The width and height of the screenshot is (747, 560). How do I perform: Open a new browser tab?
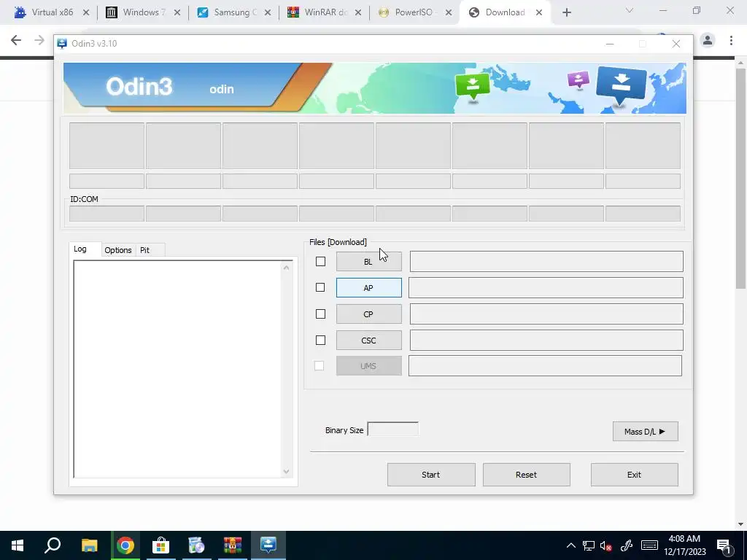point(567,13)
